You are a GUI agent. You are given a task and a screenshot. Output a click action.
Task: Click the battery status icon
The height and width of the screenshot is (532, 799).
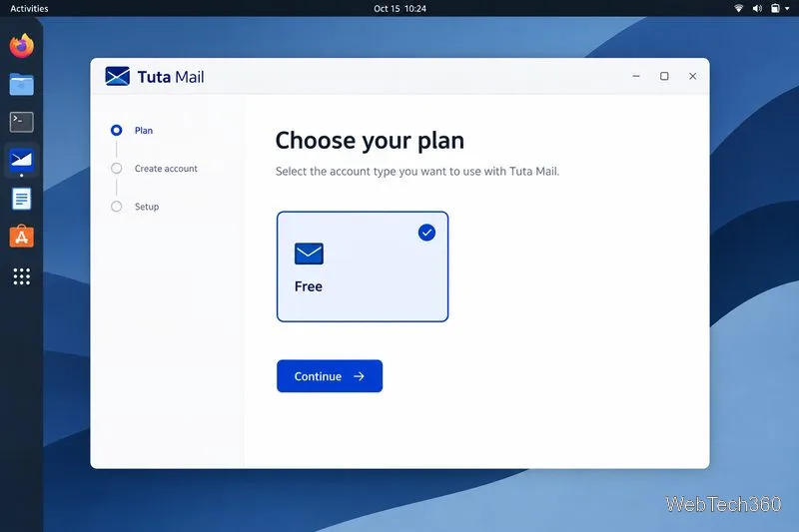[x=775, y=8]
